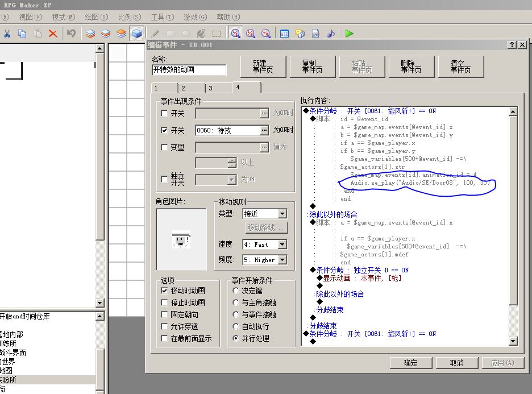This screenshot has width=532, height=394.
Task: Open the disabled first switch picker button
Action: tap(264, 113)
